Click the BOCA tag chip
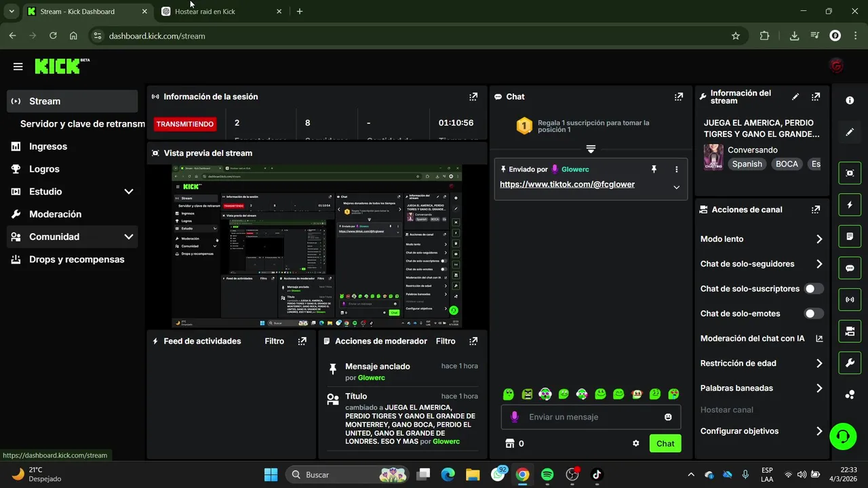This screenshot has height=488, width=868. pyautogui.click(x=787, y=164)
